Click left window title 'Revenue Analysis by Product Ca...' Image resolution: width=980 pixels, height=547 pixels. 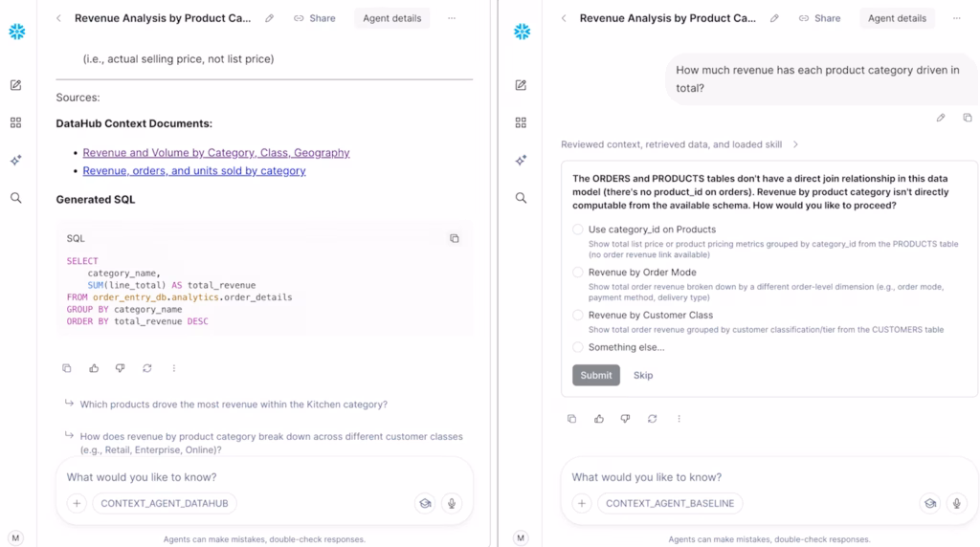point(163,18)
